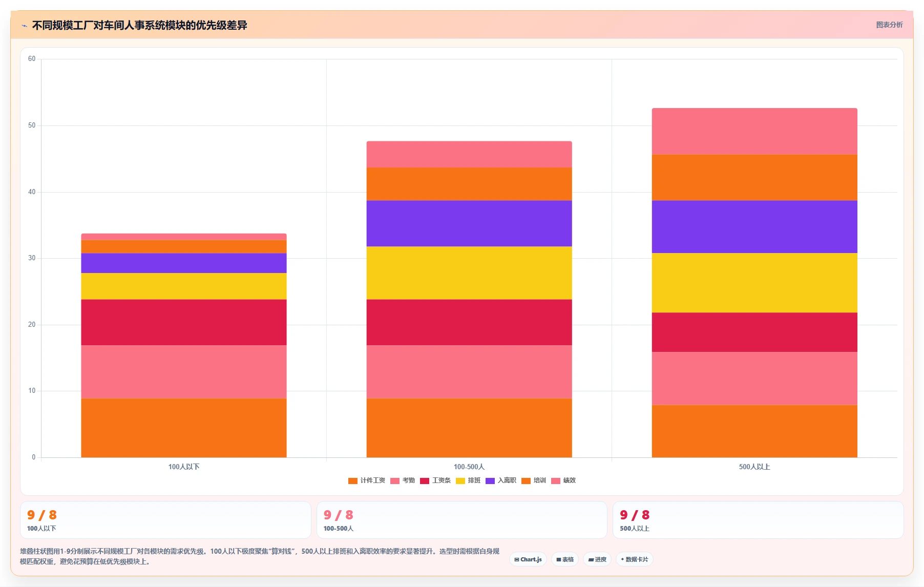The image size is (924, 587).
Task: Click the 图表分析 label in header
Action: tap(889, 25)
